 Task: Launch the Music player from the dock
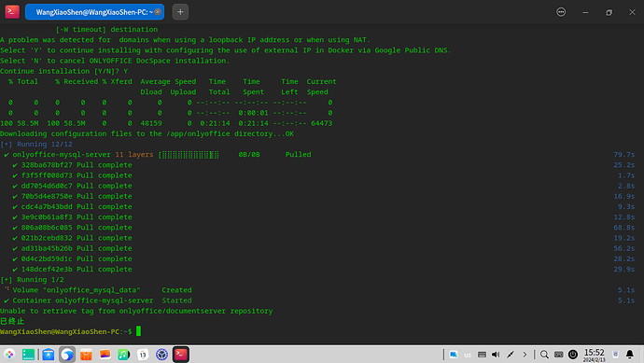pos(124,354)
